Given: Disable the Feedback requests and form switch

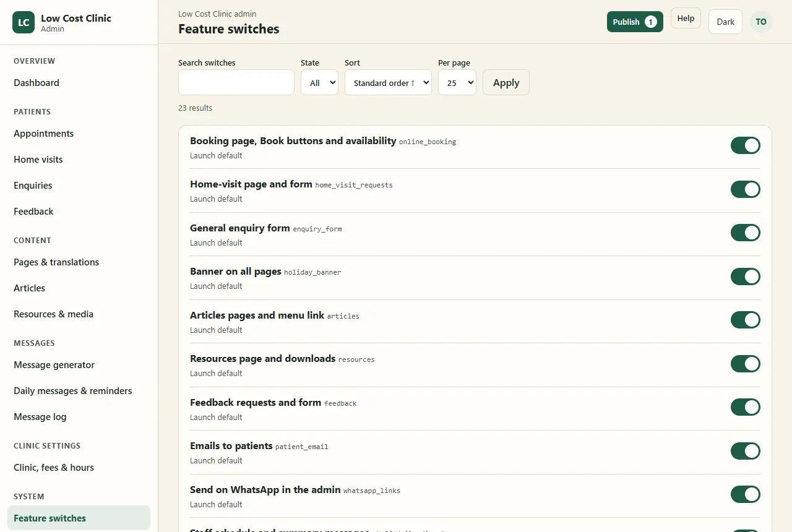Looking at the screenshot, I should coord(746,407).
